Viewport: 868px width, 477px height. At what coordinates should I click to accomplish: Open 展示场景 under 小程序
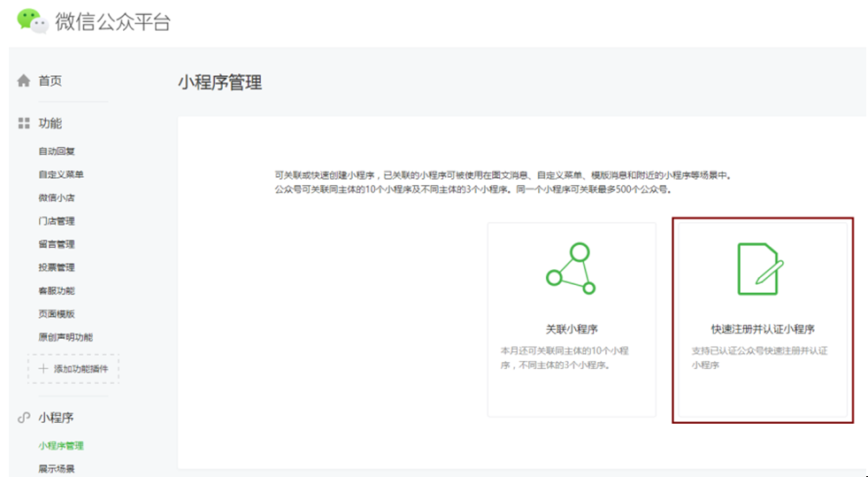tap(57, 469)
